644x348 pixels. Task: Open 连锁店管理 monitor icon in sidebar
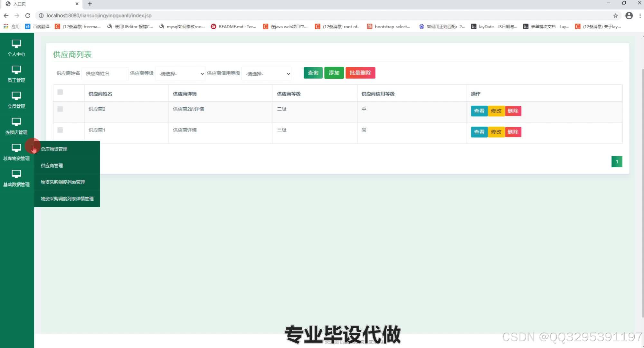tap(16, 122)
